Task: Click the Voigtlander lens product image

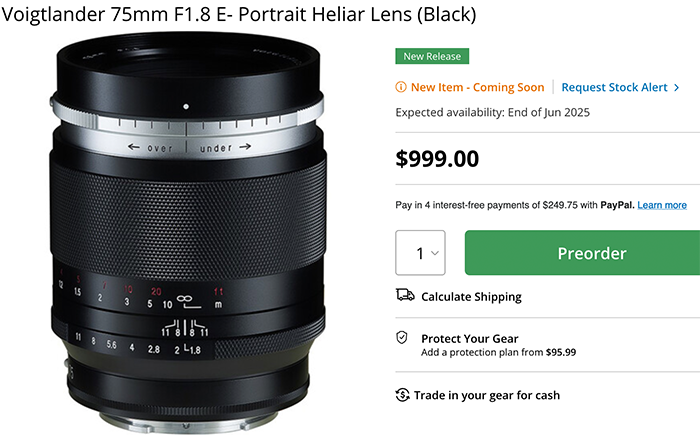Action: click(x=188, y=232)
